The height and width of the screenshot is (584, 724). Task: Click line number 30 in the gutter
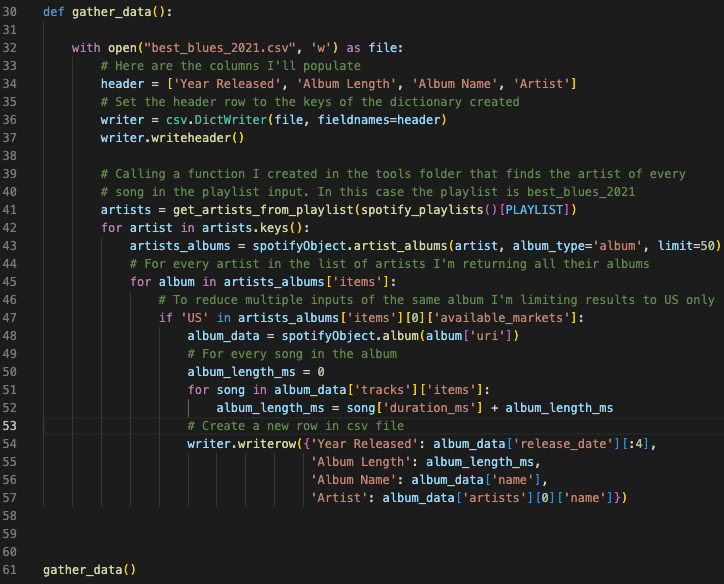10,12
